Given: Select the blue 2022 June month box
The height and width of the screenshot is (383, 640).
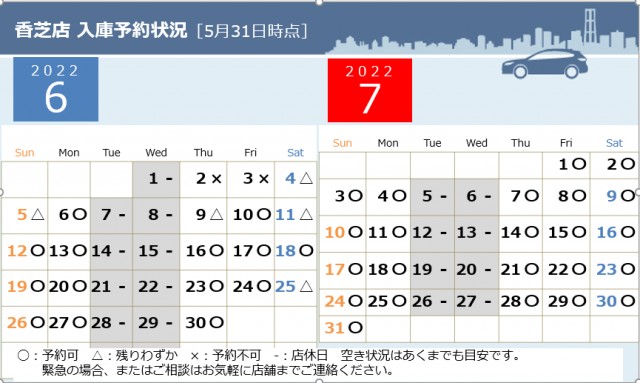Looking at the screenshot, I should coord(56,89).
